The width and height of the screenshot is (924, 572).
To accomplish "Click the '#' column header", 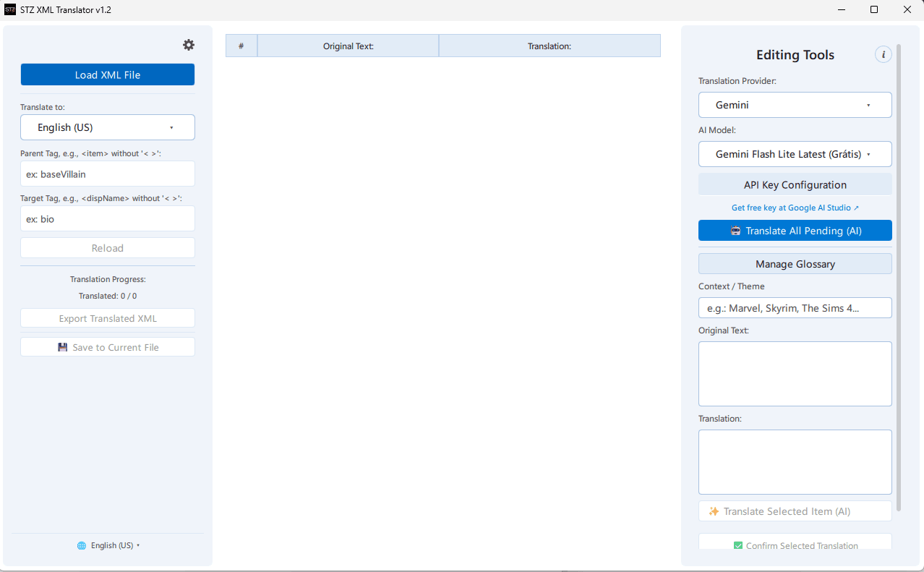I will 241,46.
